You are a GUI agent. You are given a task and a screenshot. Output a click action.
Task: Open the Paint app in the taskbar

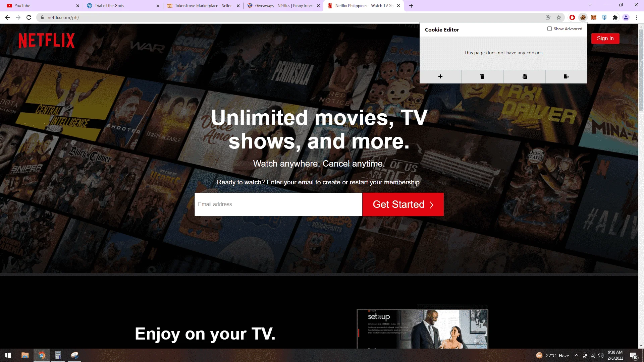74,355
